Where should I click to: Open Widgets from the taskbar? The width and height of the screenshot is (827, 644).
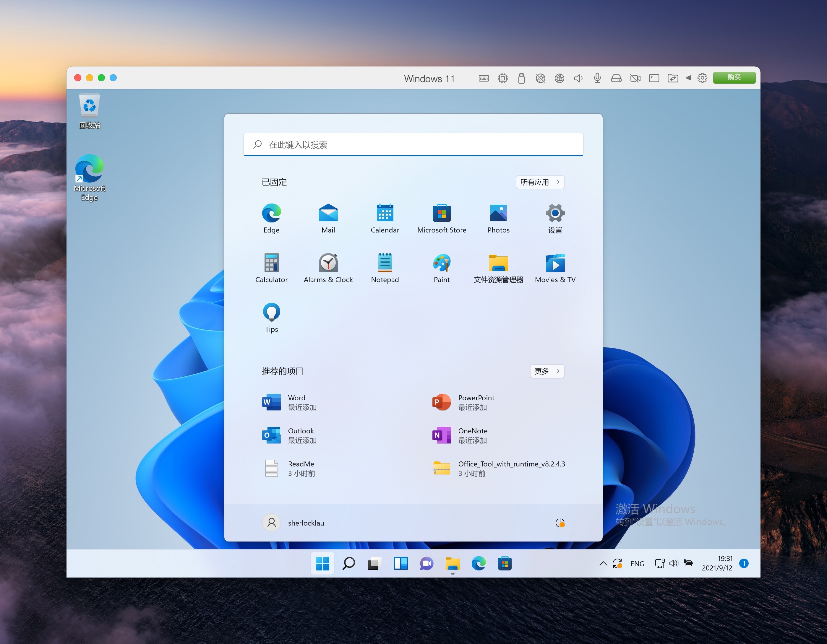[x=400, y=564]
